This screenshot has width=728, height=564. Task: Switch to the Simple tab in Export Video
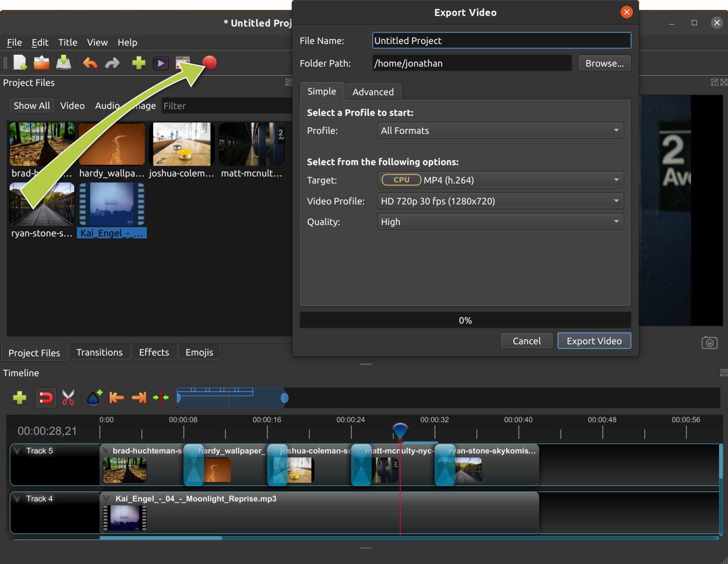(x=321, y=91)
